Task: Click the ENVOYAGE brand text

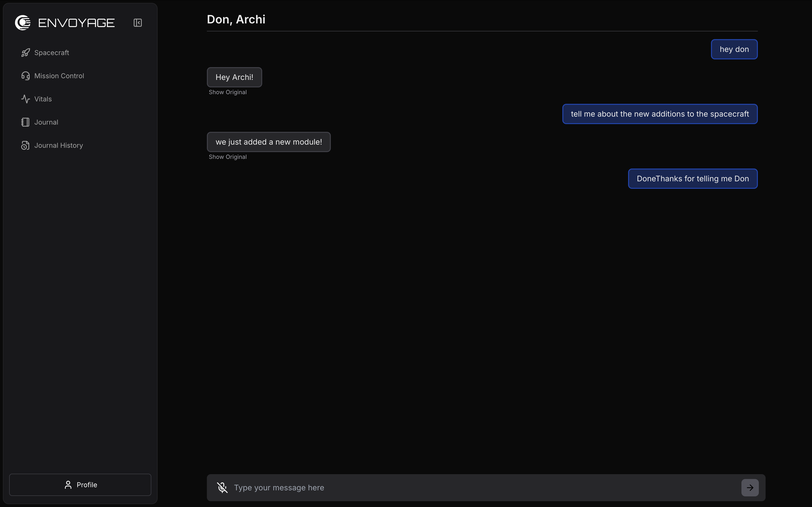Action: tap(77, 23)
